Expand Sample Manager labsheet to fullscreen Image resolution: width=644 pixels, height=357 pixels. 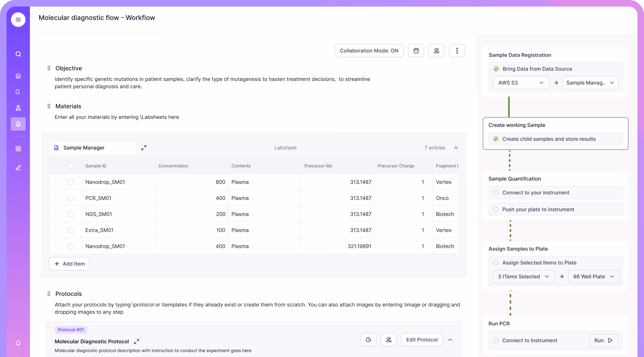coord(144,148)
